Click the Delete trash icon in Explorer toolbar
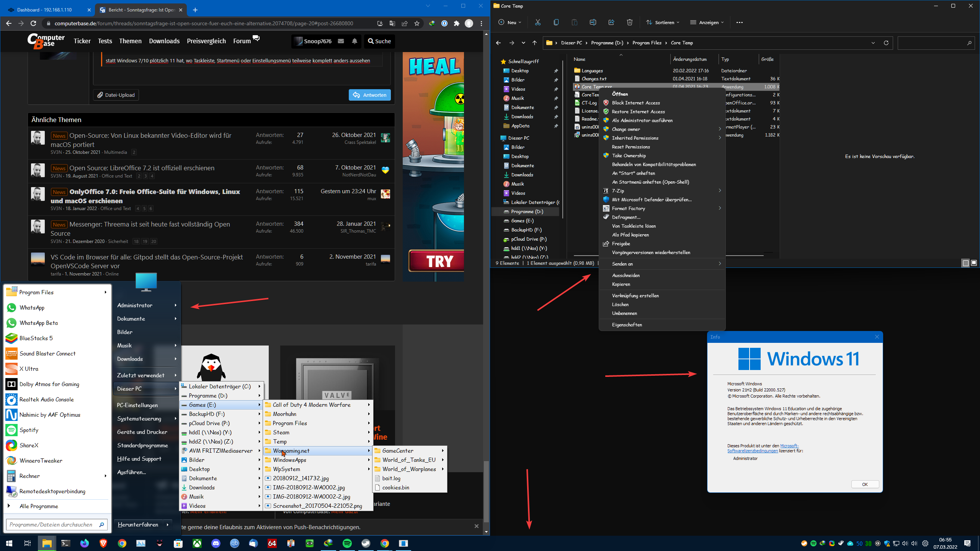The height and width of the screenshot is (551, 980). [x=630, y=22]
